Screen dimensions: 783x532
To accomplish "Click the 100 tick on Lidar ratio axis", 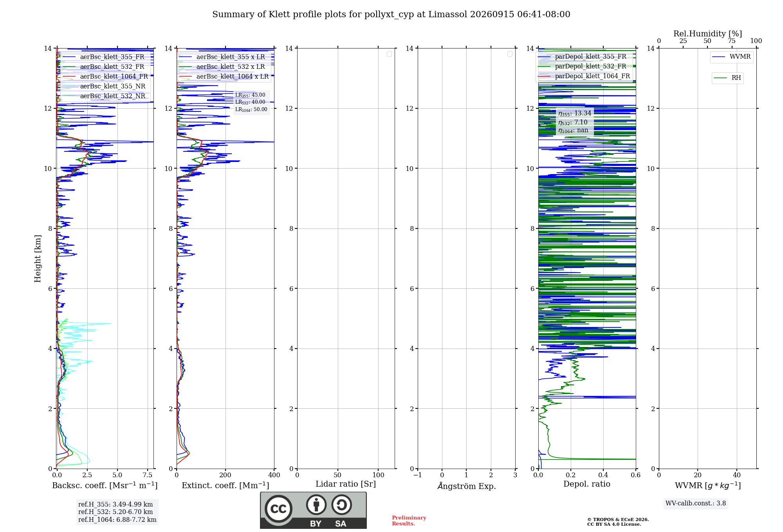I will pos(378,475).
